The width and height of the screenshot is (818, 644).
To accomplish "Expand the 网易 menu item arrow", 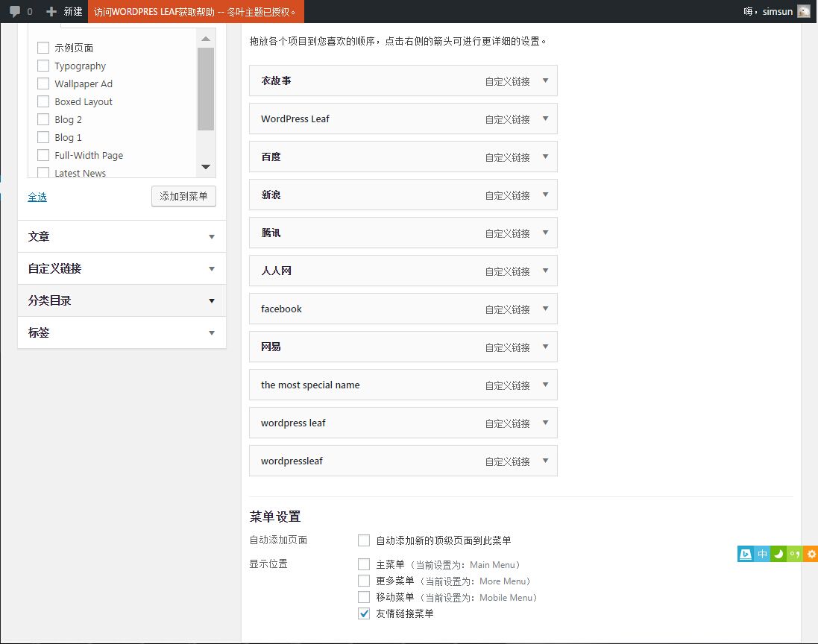I will click(545, 347).
